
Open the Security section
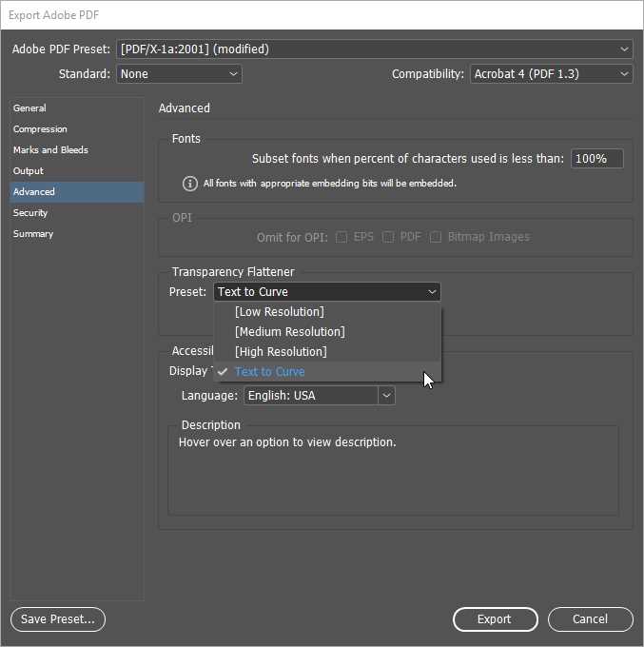pos(30,213)
